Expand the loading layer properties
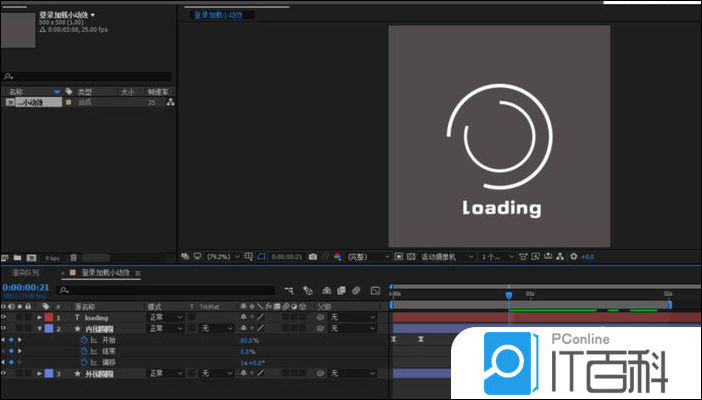This screenshot has height=400, width=702. click(x=38, y=317)
